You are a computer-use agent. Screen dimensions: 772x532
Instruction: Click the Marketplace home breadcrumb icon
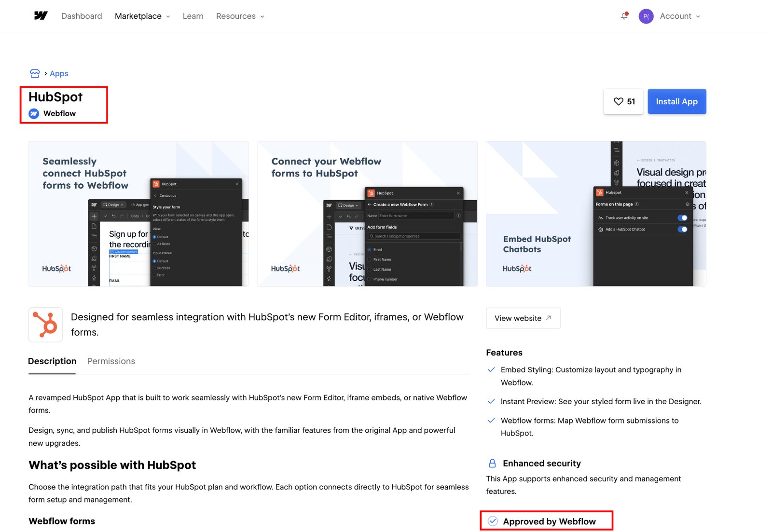point(35,73)
